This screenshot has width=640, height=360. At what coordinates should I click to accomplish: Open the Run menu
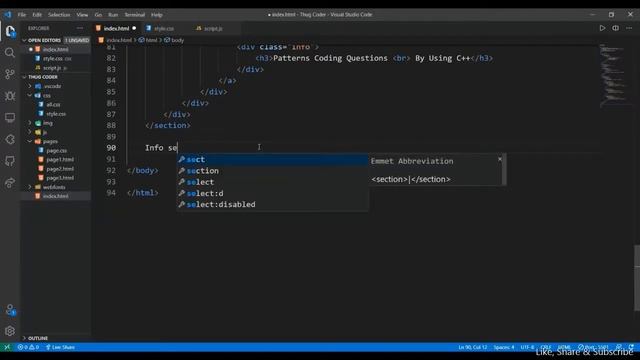pyautogui.click(x=113, y=15)
